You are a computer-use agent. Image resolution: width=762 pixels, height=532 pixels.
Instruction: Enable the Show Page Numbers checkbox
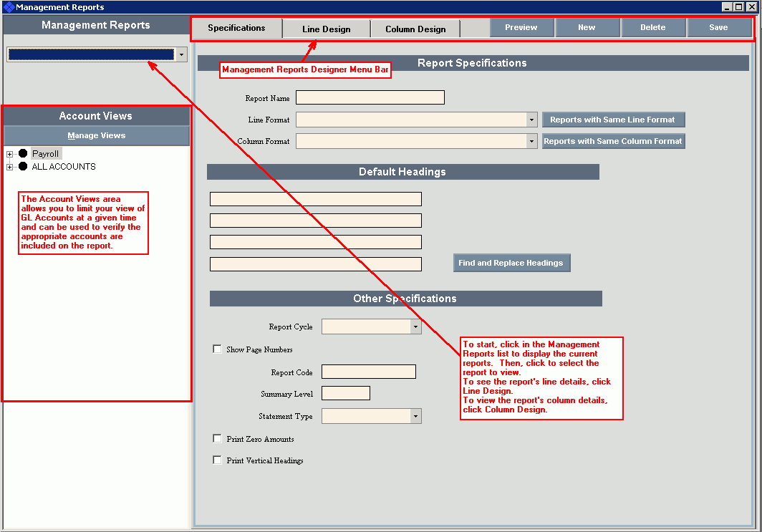[x=217, y=349]
